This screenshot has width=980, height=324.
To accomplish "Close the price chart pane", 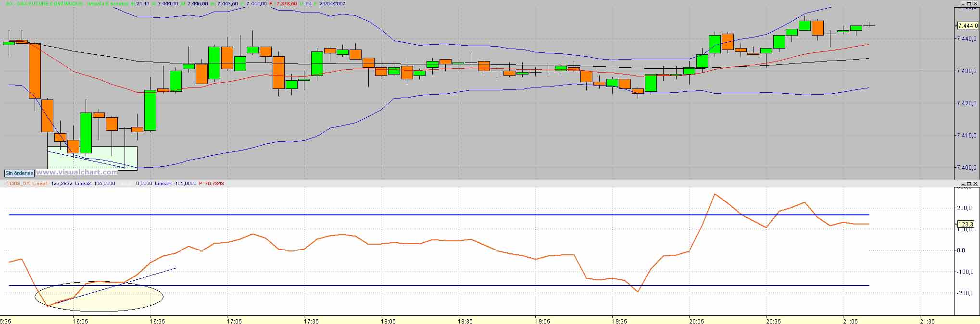I will click(x=975, y=4).
